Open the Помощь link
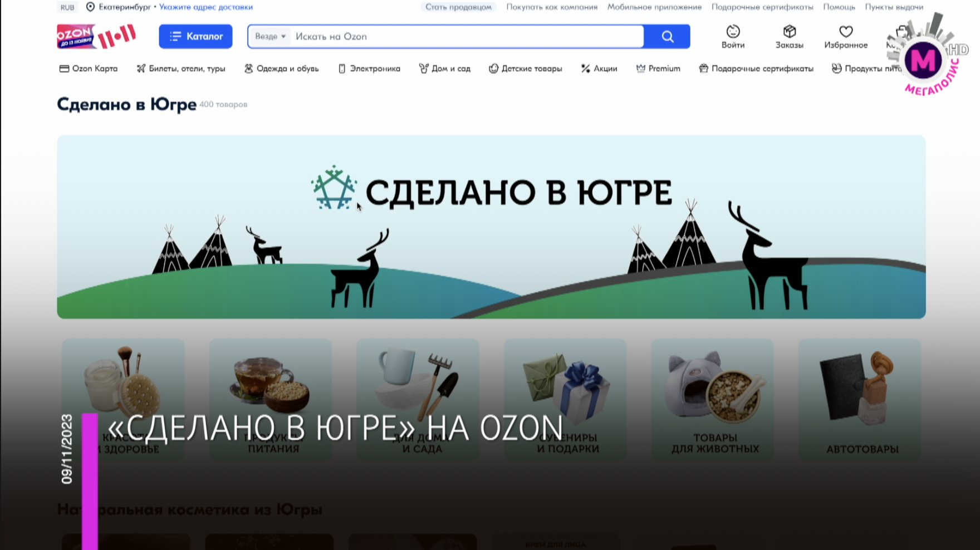 point(839,7)
